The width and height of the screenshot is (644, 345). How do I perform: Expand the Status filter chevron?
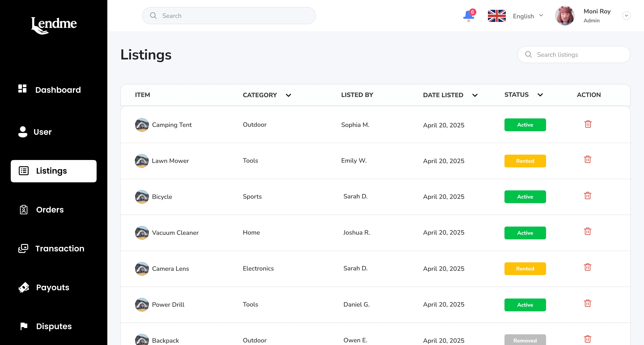click(x=540, y=95)
